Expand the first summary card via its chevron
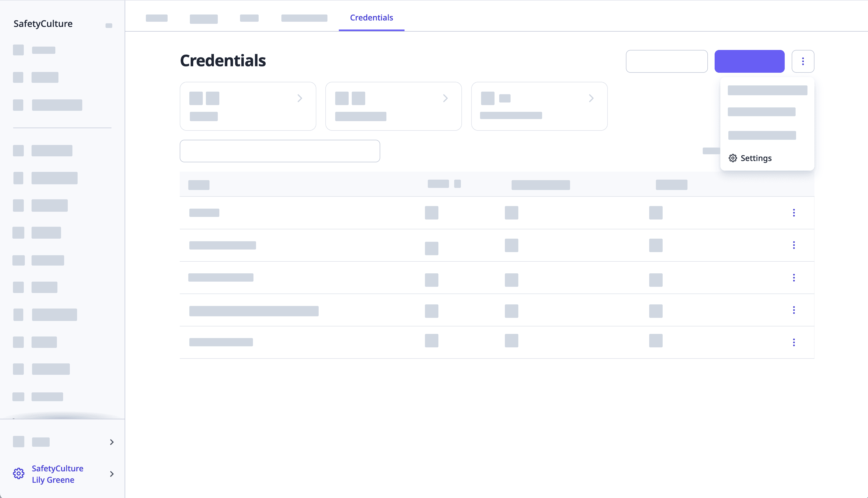The width and height of the screenshot is (868, 498). (x=300, y=98)
